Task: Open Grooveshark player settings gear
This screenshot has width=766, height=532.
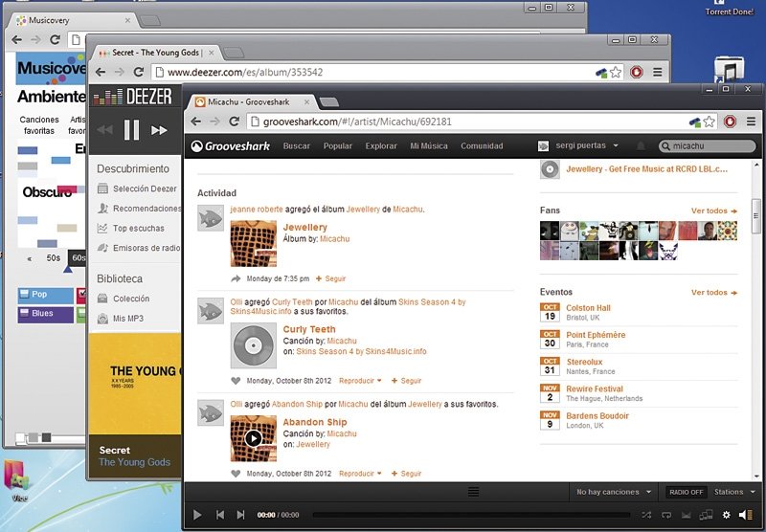Action: [727, 515]
